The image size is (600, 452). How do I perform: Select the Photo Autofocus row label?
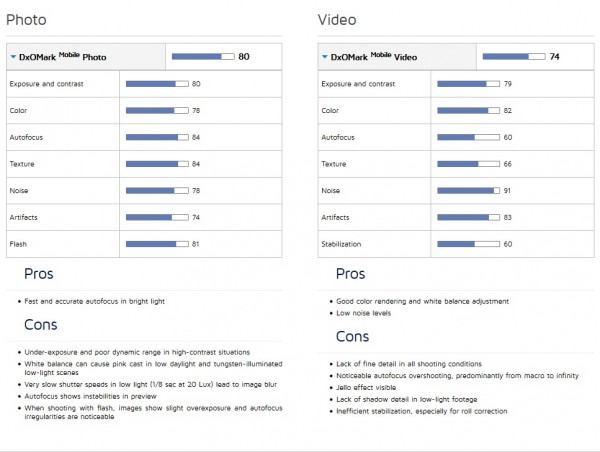click(26, 137)
